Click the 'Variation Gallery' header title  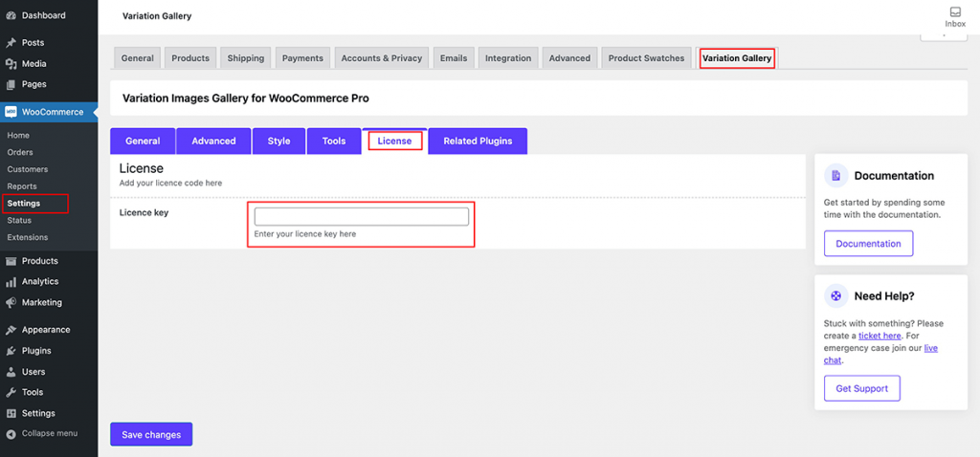157,16
